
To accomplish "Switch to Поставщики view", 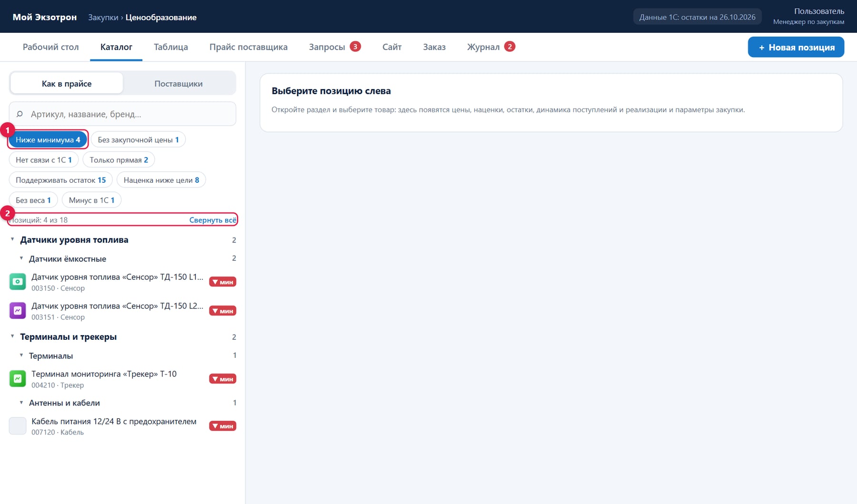I will pyautogui.click(x=179, y=83).
